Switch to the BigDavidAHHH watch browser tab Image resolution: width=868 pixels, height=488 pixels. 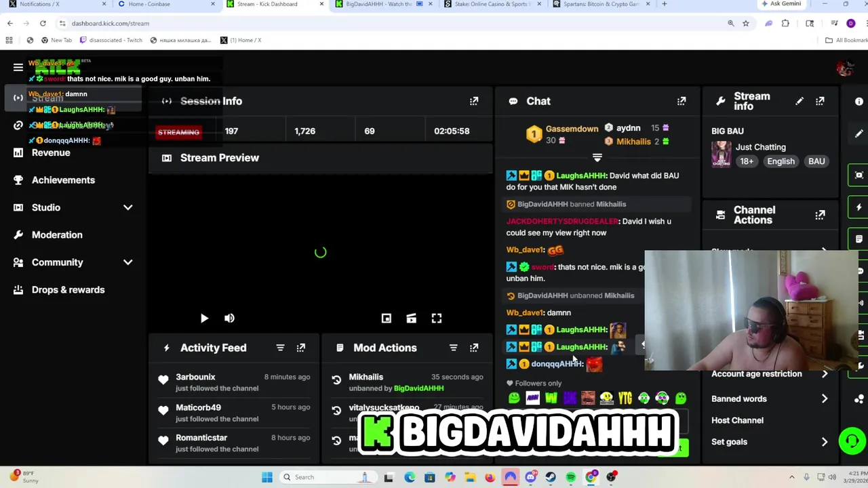(384, 4)
